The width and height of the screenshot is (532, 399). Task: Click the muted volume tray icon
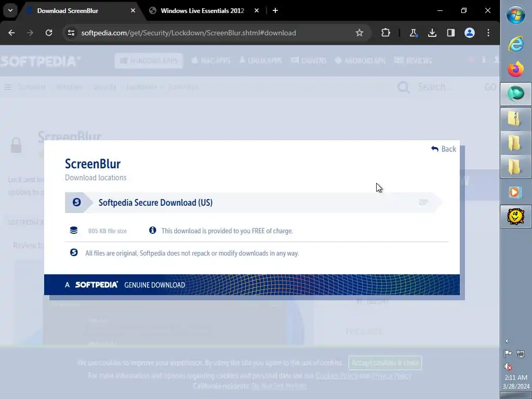[508, 366]
